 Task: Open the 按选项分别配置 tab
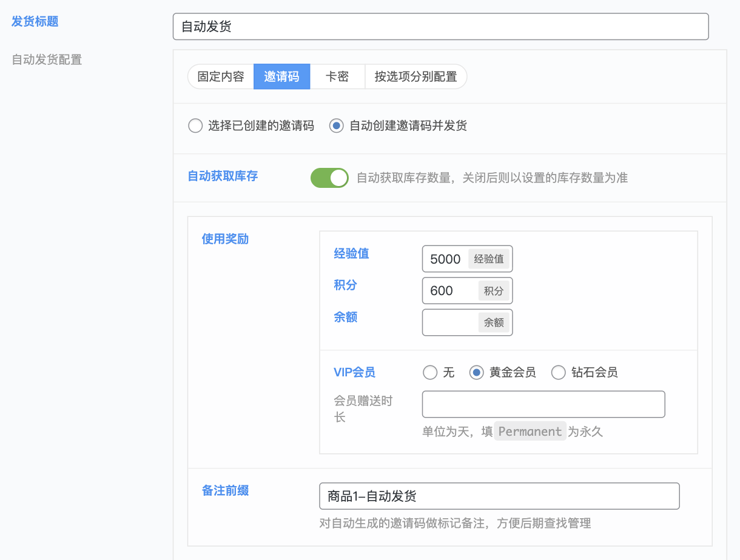click(x=415, y=76)
